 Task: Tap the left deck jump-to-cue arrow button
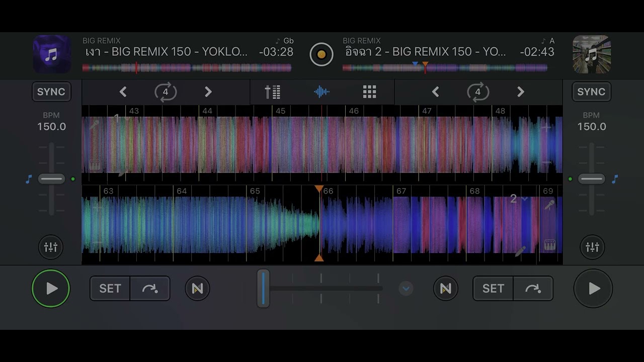click(150, 289)
